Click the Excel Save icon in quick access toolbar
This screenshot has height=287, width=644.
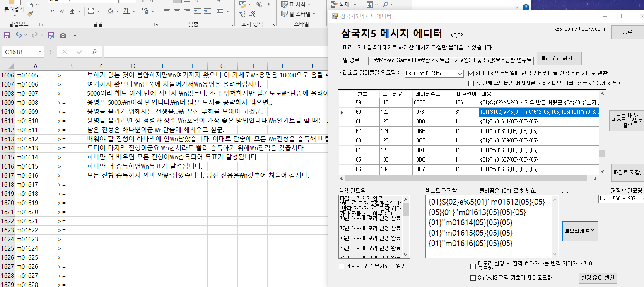(x=6, y=35)
